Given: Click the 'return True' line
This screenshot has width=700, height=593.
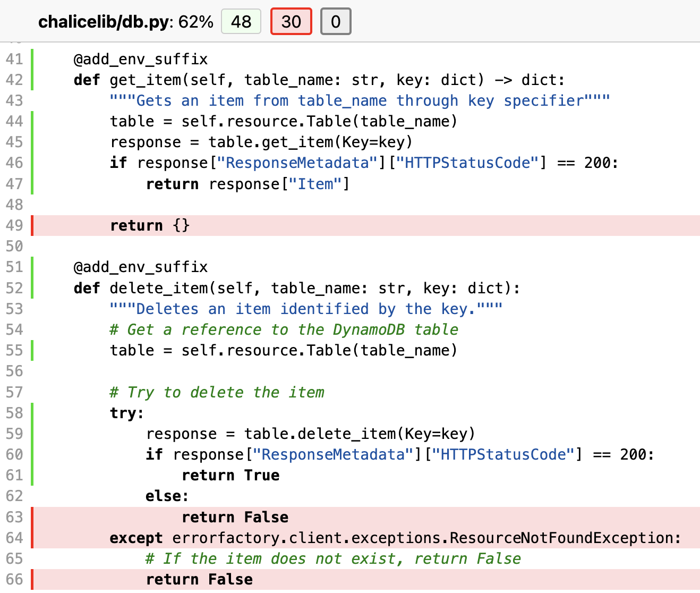Looking at the screenshot, I should 231,475.
